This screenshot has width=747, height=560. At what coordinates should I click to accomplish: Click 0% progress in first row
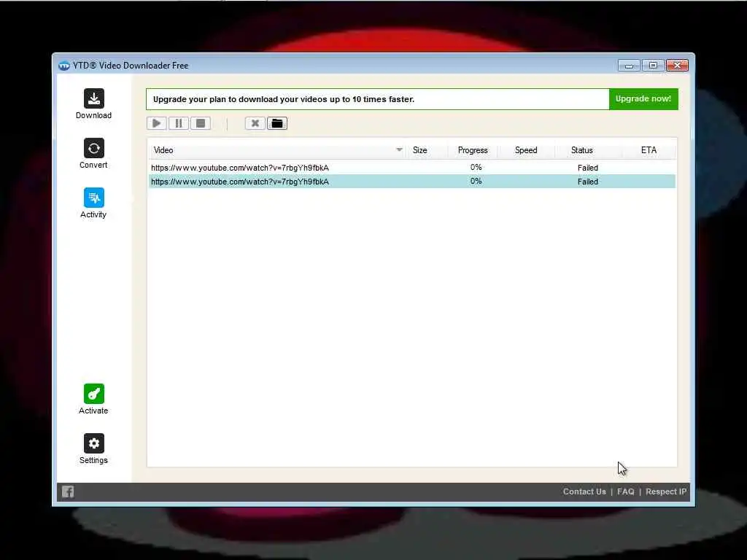(476, 167)
